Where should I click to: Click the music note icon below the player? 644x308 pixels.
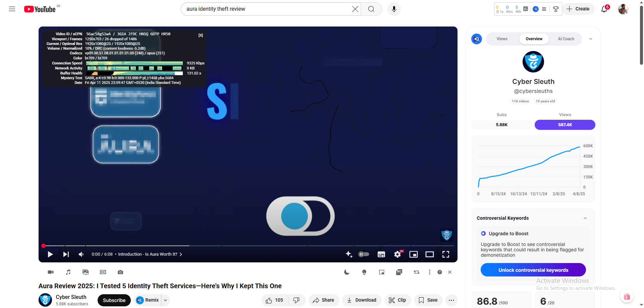click(x=68, y=272)
